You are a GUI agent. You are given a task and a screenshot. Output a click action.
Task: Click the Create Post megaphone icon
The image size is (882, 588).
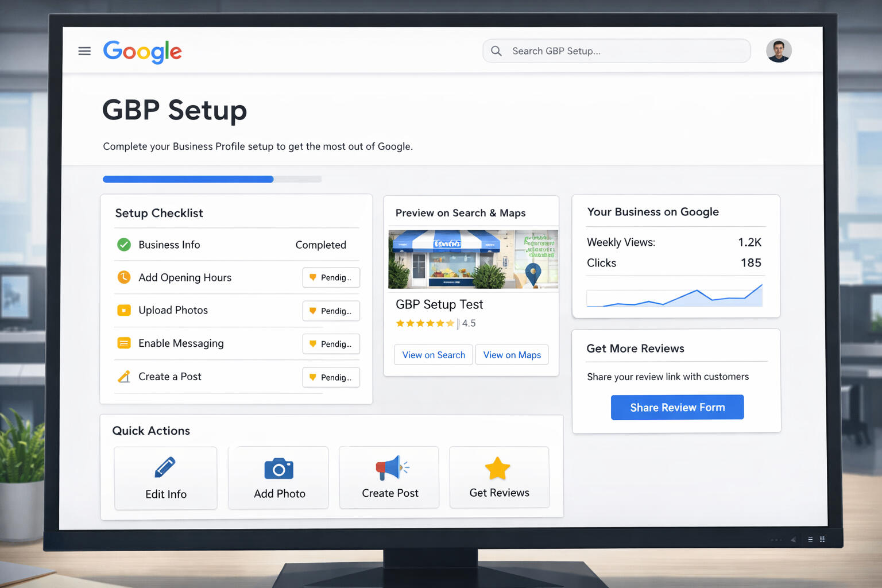(x=390, y=468)
